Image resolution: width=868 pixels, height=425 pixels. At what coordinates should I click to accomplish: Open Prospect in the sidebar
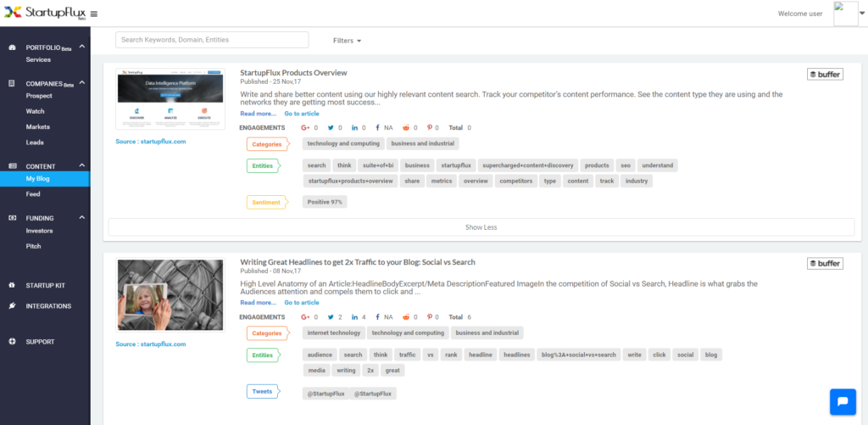coord(39,96)
